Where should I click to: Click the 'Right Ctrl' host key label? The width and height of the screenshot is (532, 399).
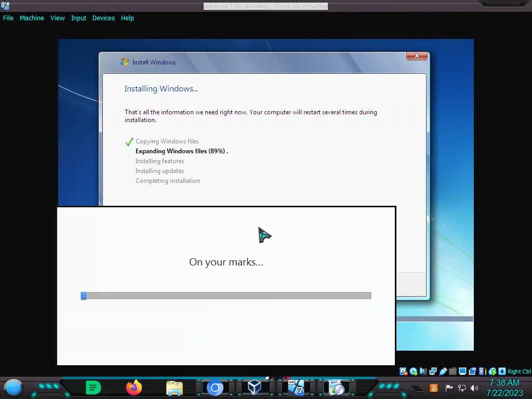click(520, 371)
